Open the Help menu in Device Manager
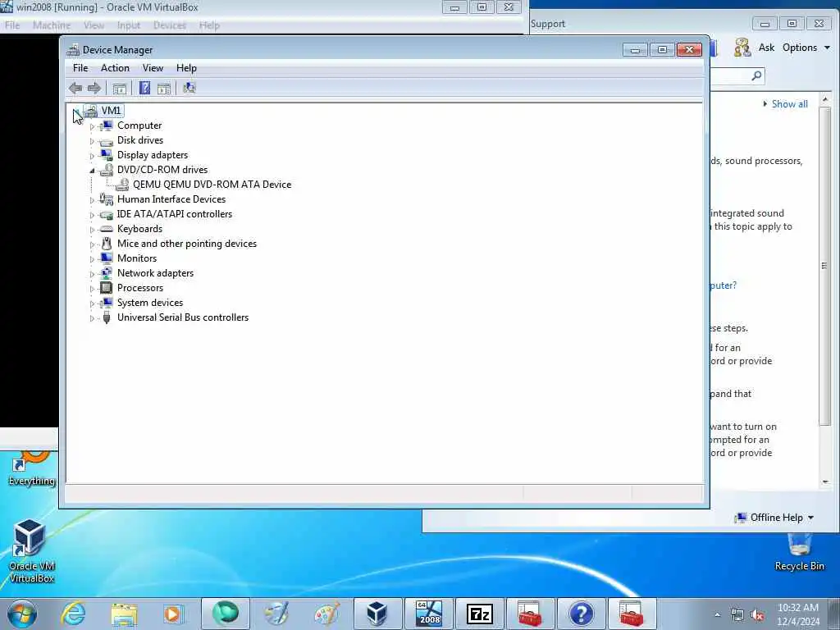The width and height of the screenshot is (840, 630). pos(186,68)
